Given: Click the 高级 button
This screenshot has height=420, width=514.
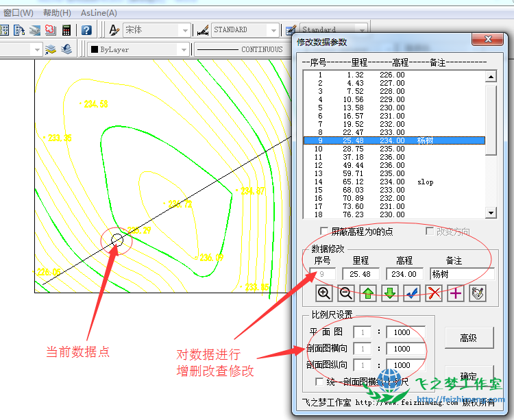Looking at the screenshot, I should pos(469,338).
